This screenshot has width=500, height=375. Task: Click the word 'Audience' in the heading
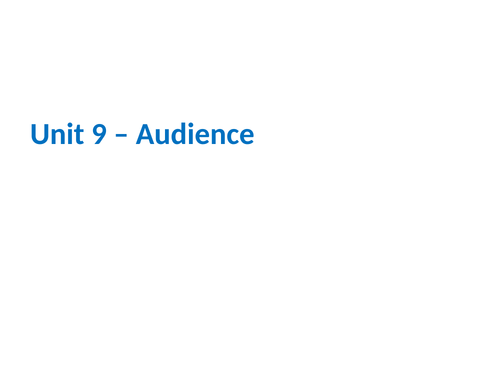(195, 134)
